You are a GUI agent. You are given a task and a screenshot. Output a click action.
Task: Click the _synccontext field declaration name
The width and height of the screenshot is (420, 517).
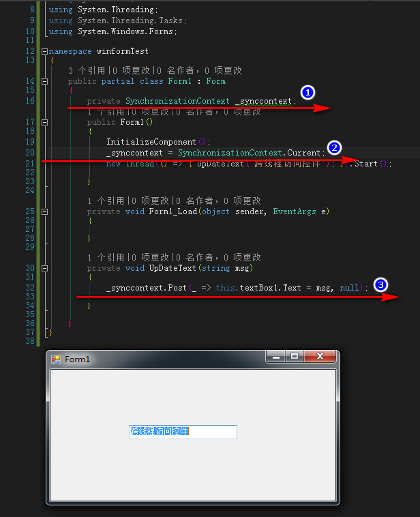(x=263, y=101)
